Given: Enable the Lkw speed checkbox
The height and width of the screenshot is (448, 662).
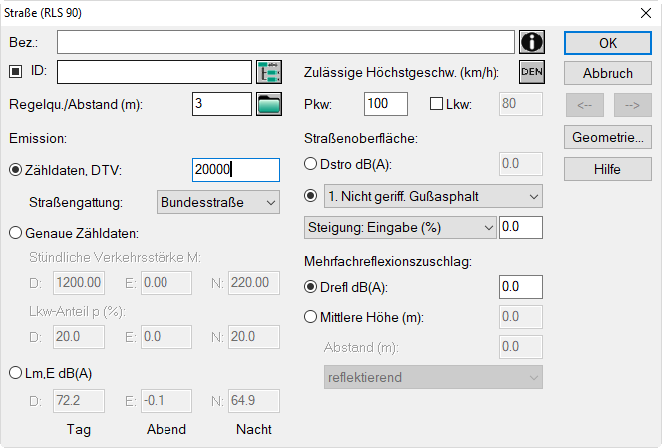Looking at the screenshot, I should point(436,104).
